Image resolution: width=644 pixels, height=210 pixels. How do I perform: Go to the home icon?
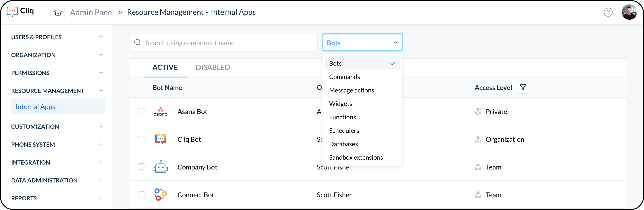pyautogui.click(x=58, y=12)
